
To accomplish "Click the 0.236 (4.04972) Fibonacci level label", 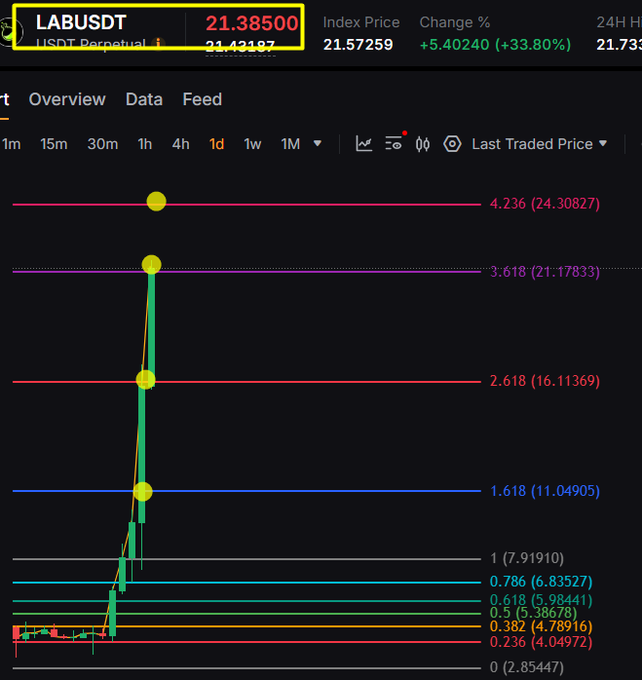I will (541, 642).
